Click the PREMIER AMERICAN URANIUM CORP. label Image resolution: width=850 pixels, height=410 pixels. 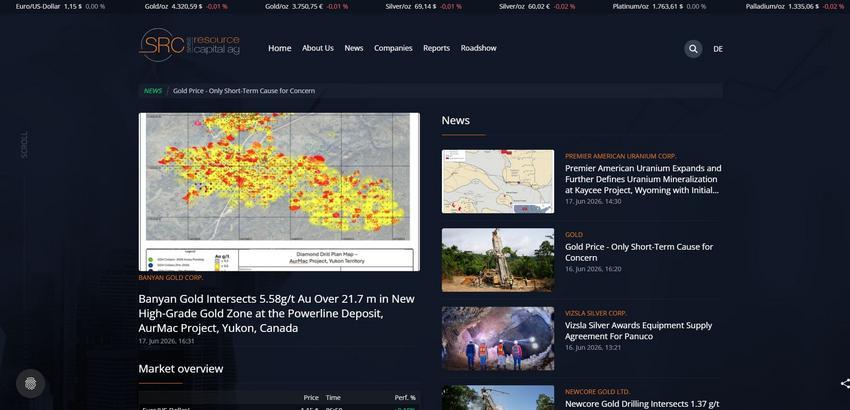coord(621,156)
